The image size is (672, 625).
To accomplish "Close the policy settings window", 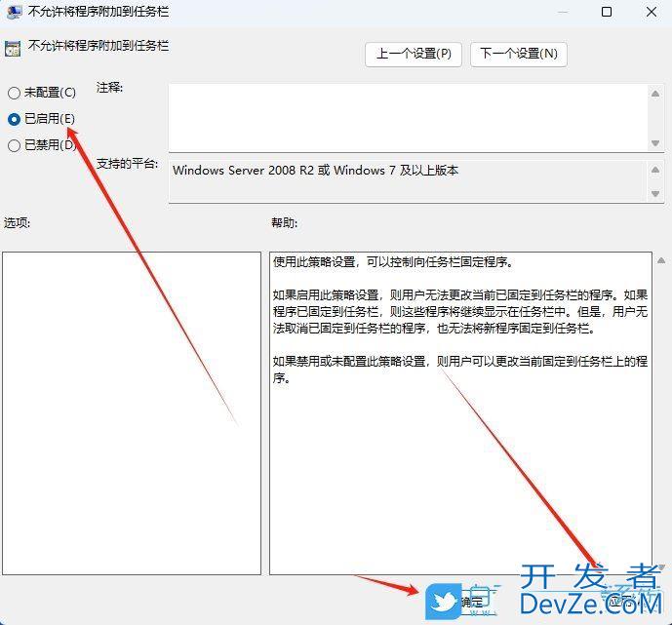I will pyautogui.click(x=652, y=12).
